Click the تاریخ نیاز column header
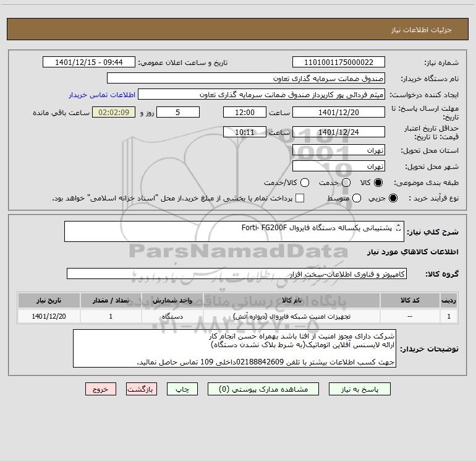Viewport: 476px width, 461px height. pos(49,300)
